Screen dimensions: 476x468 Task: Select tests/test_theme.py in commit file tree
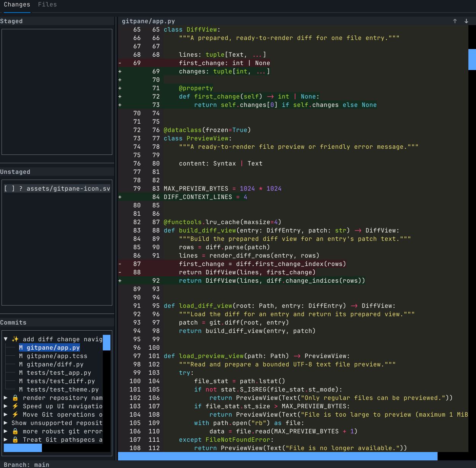59,389
